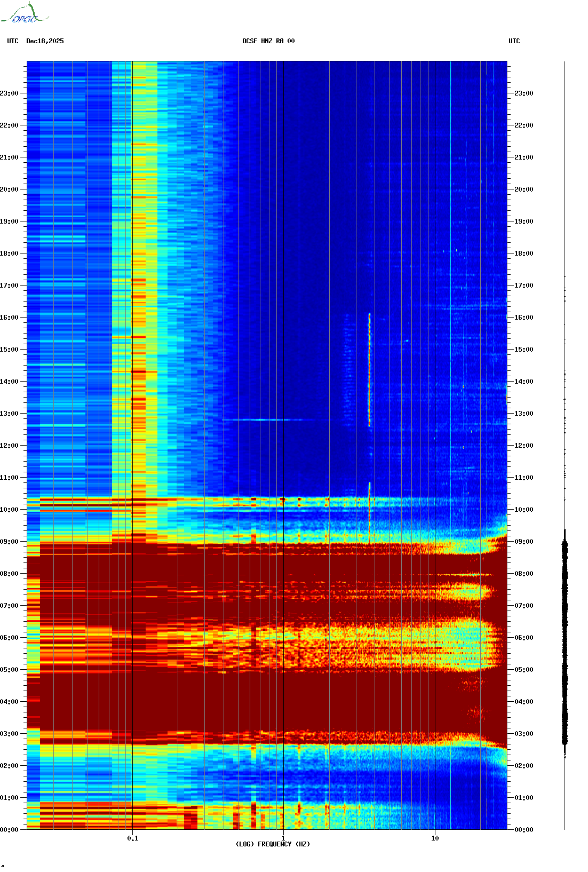Click the 20:00 time label on left axis
This screenshot has width=588, height=872.
coord(9,189)
